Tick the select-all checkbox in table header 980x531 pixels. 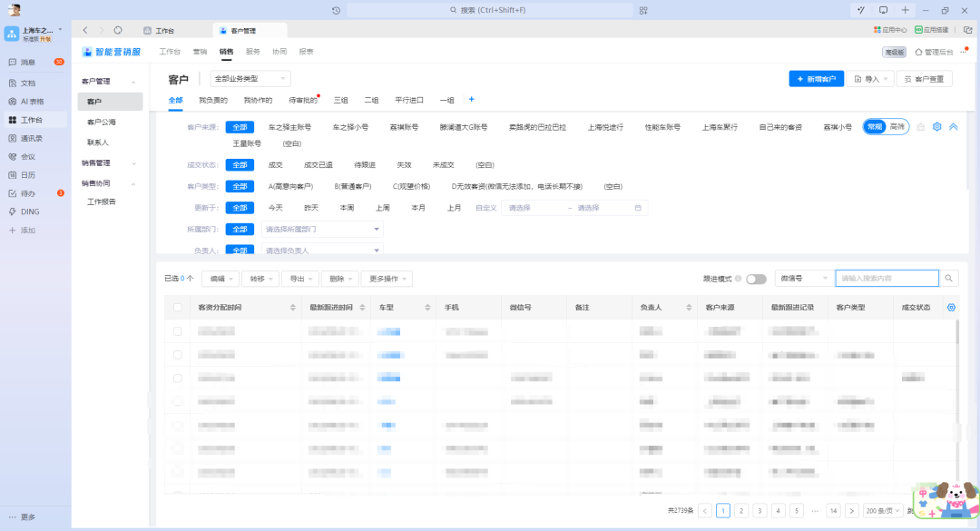178,307
